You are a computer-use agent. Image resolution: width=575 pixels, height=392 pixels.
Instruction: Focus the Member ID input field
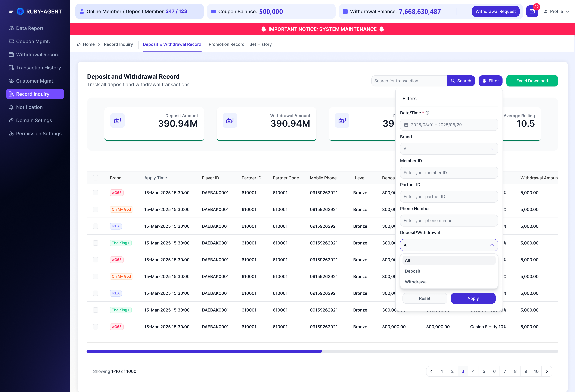(x=449, y=173)
